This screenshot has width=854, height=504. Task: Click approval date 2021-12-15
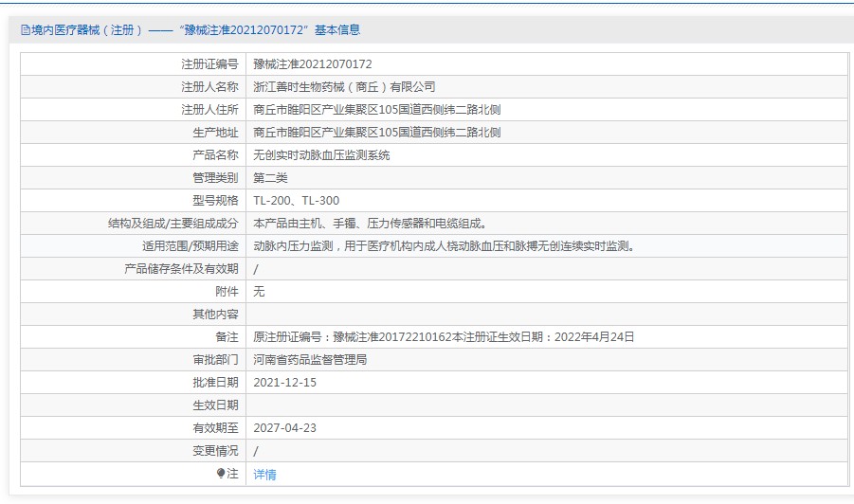(284, 383)
